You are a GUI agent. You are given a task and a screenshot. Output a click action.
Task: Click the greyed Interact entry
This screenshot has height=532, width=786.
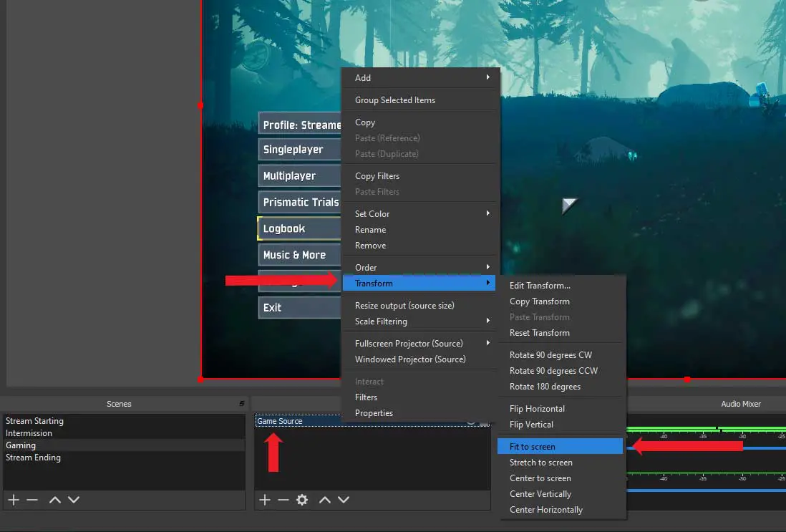420,382
